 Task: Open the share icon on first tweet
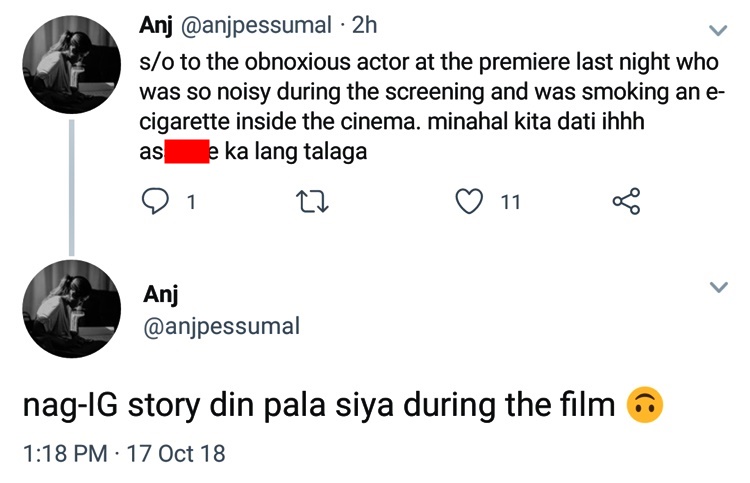click(x=625, y=202)
